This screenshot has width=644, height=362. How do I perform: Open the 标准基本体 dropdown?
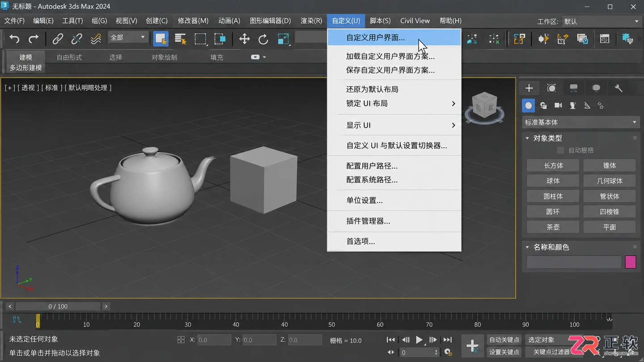581,122
